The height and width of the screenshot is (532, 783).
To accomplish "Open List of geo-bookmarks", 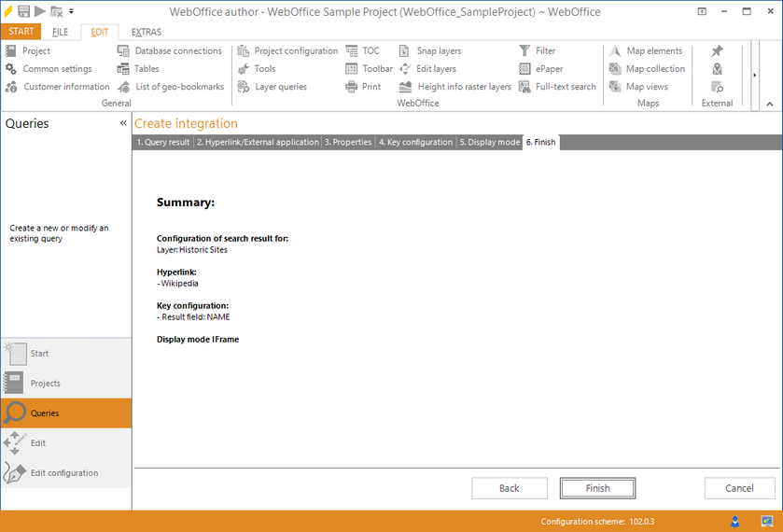I will click(171, 87).
